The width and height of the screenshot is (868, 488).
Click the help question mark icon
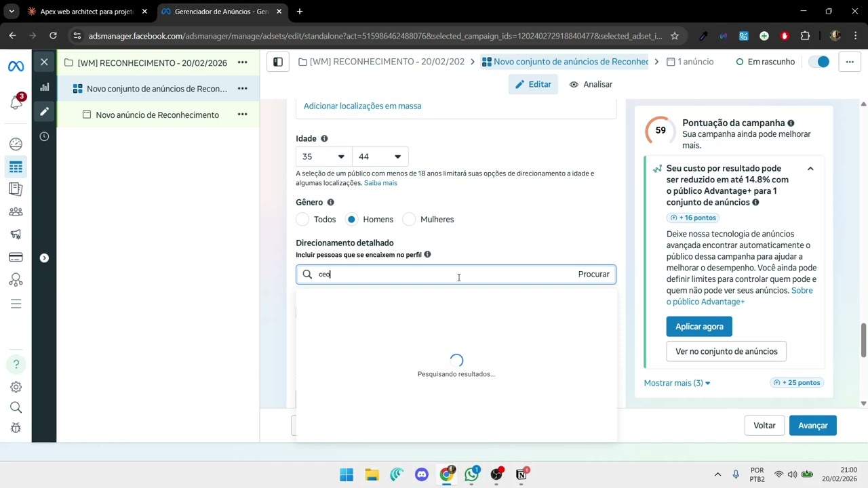click(16, 365)
